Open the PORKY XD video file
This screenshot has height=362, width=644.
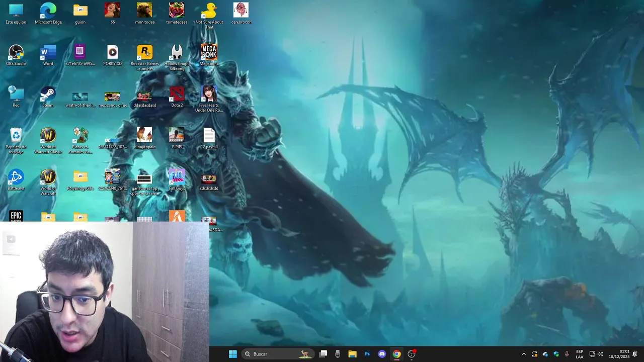[x=112, y=55]
